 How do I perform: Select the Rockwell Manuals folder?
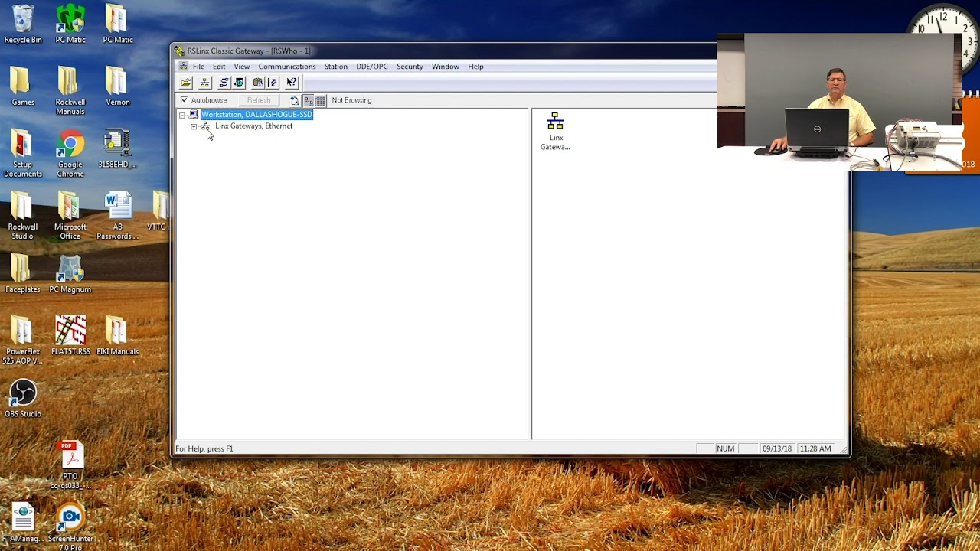click(70, 91)
